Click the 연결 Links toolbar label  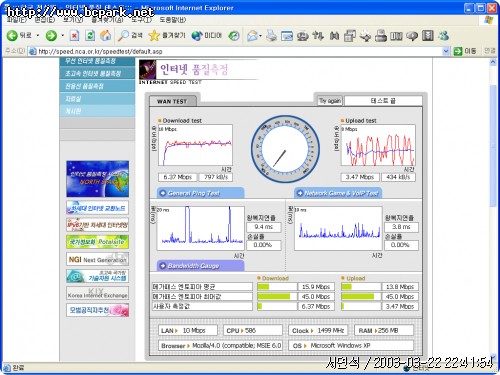pos(489,51)
